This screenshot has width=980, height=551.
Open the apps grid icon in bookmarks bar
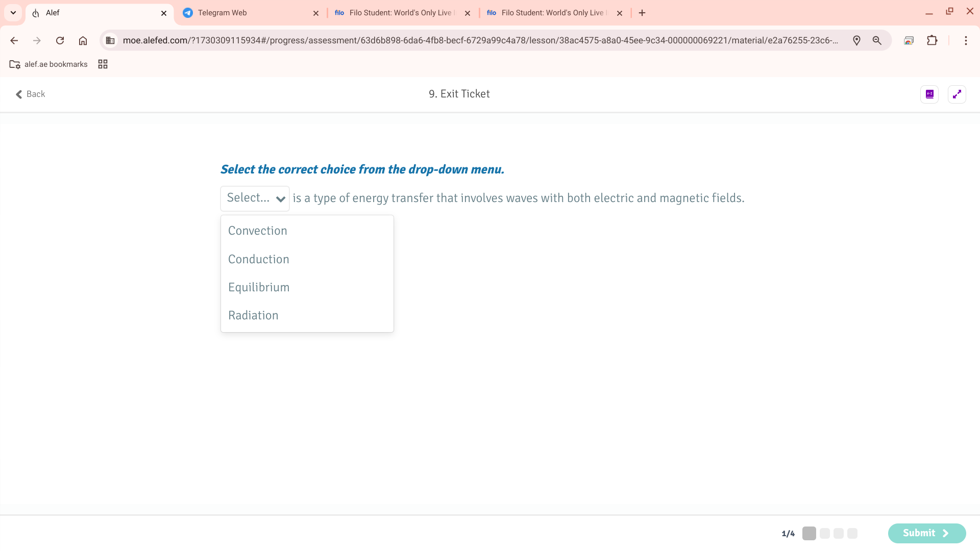[103, 64]
